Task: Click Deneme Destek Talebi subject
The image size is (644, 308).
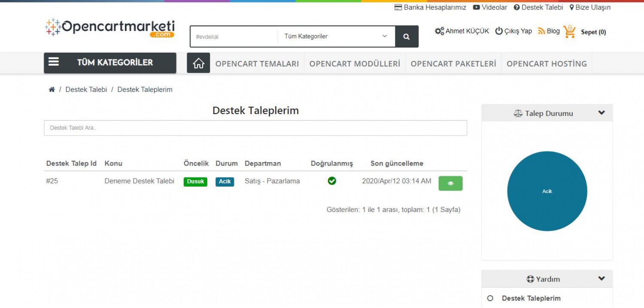Action: (x=140, y=181)
